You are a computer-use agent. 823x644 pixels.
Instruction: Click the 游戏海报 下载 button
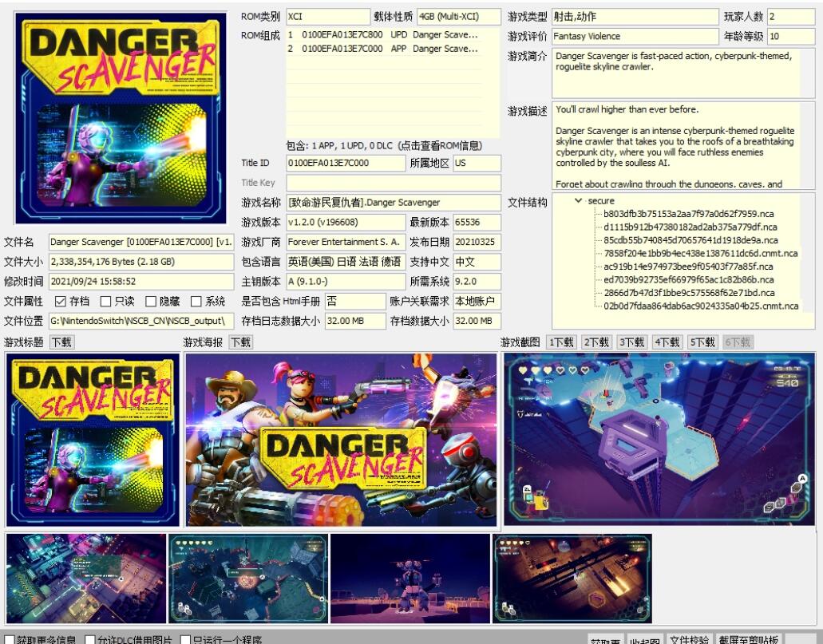click(x=241, y=342)
